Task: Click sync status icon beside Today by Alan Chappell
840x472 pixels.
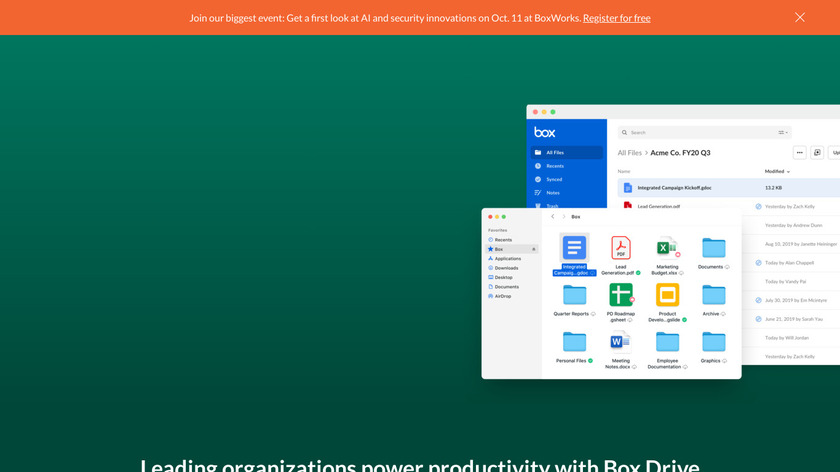Action: pos(759,263)
